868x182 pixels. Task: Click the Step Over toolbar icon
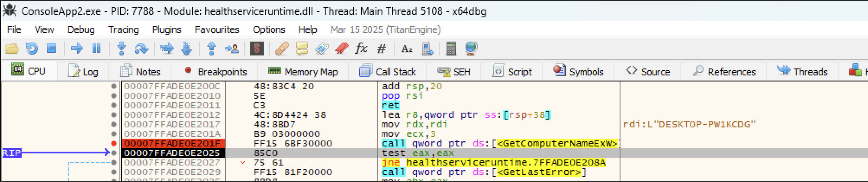(x=141, y=49)
